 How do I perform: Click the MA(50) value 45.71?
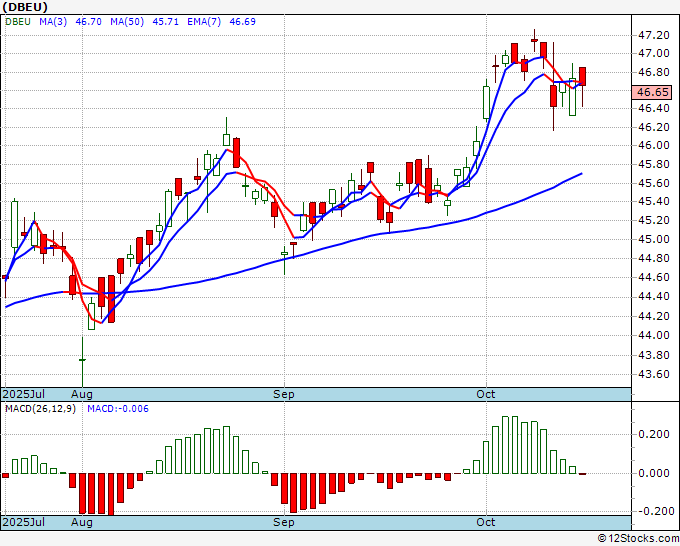(165, 22)
